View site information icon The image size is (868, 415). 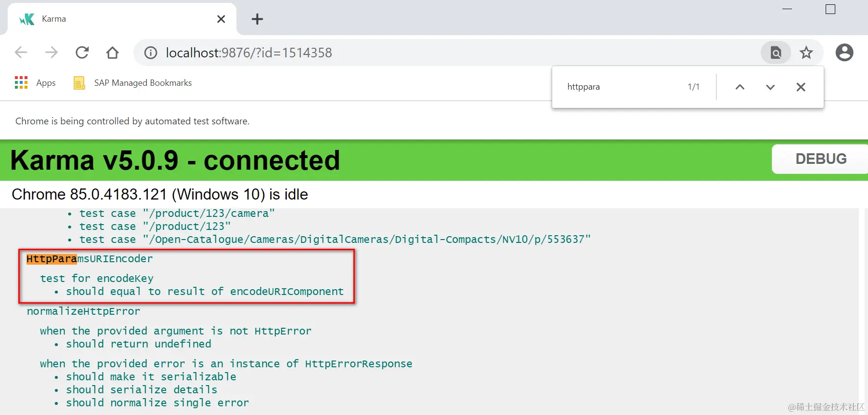click(151, 53)
